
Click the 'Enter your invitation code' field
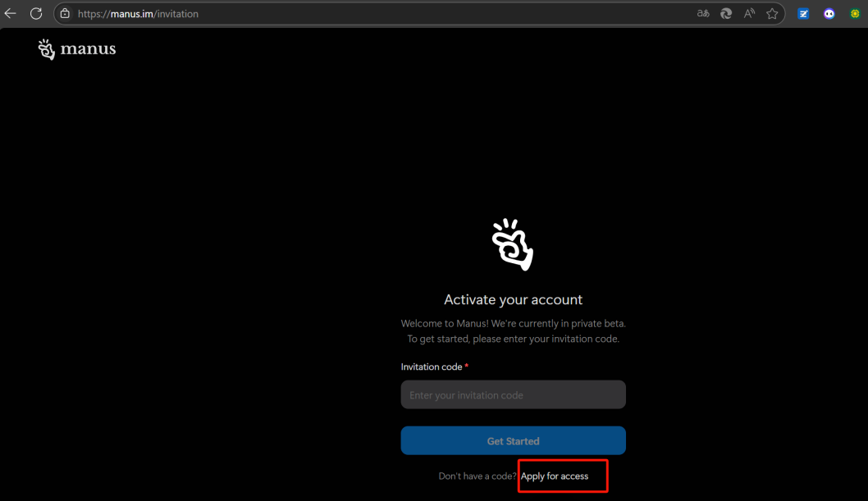(x=513, y=394)
